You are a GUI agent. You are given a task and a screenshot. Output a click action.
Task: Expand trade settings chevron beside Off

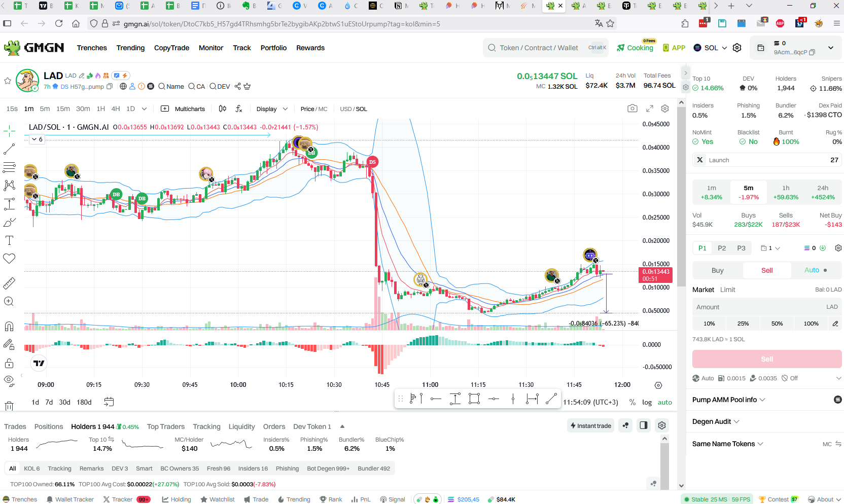[838, 378]
